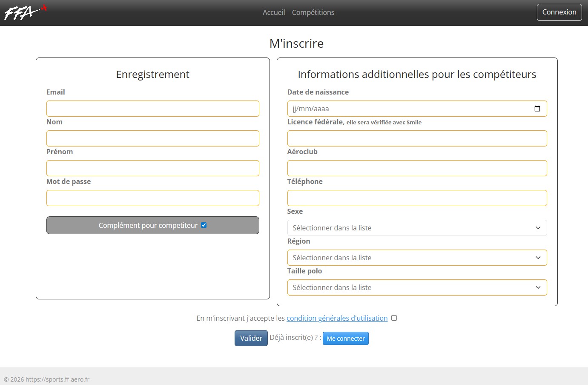Accept the conditions générales checkbox
The width and height of the screenshot is (588, 385).
tap(394, 318)
